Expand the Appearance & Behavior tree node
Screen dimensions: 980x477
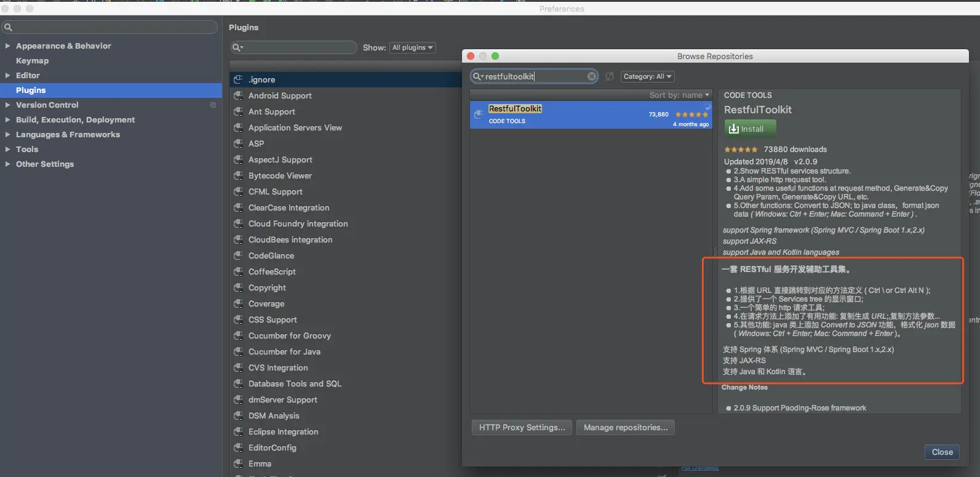(x=7, y=46)
